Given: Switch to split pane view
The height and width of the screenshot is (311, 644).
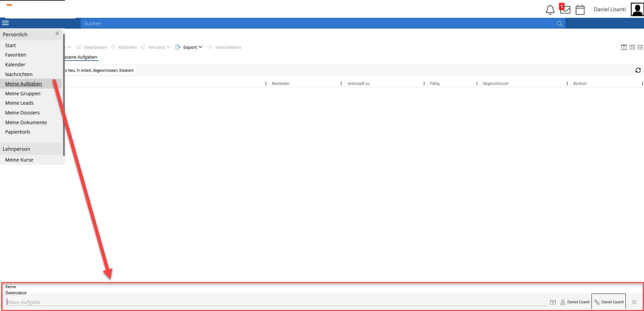Looking at the screenshot, I should (x=623, y=47).
